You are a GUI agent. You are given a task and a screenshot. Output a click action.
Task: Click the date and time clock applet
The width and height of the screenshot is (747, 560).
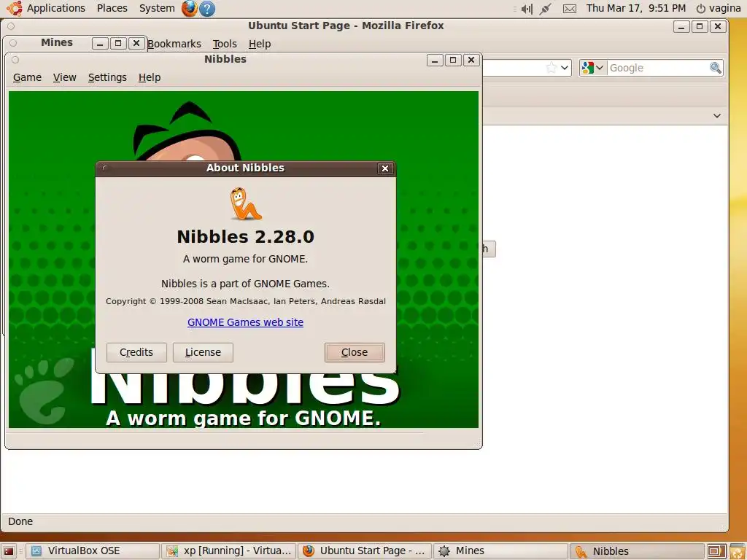click(636, 8)
